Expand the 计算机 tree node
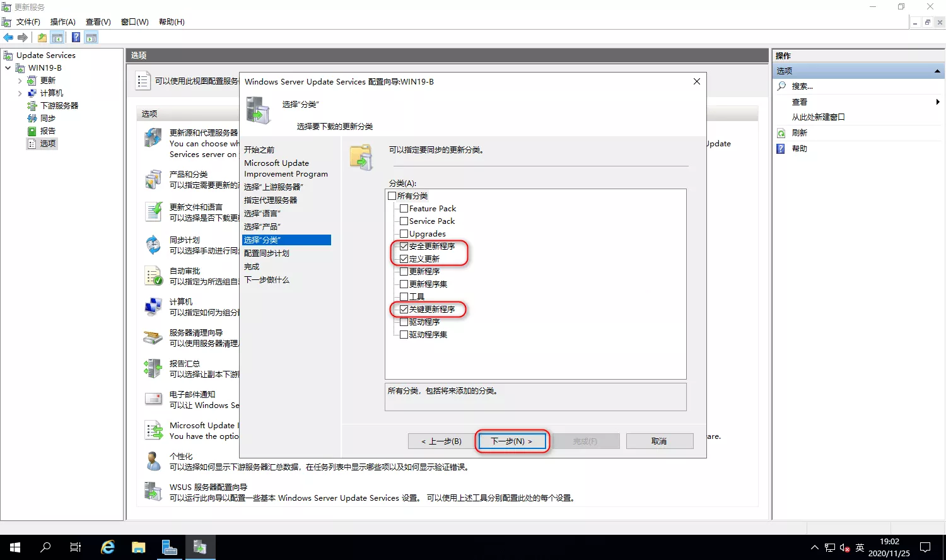This screenshot has width=946, height=560. point(20,93)
